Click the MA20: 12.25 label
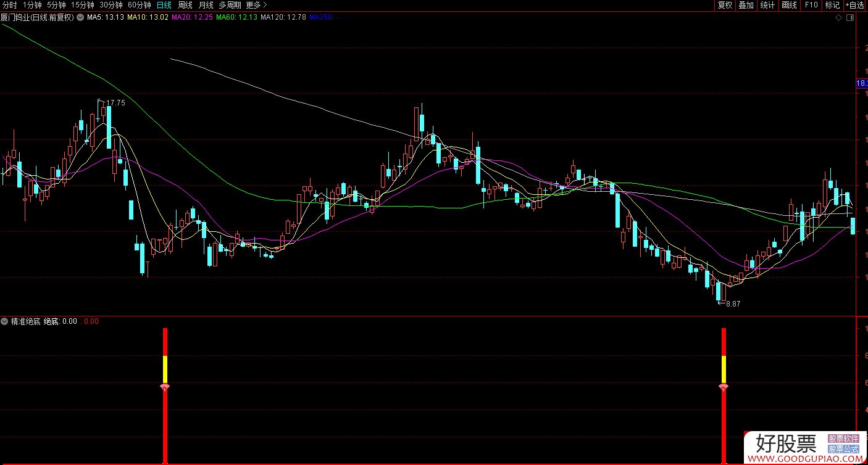This screenshot has height=465, width=868. [192, 17]
